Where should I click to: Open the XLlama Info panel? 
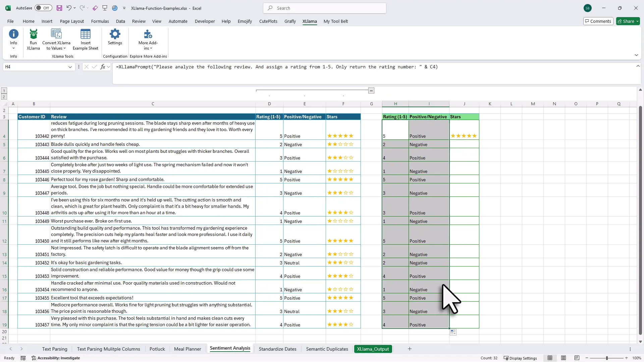tap(13, 39)
